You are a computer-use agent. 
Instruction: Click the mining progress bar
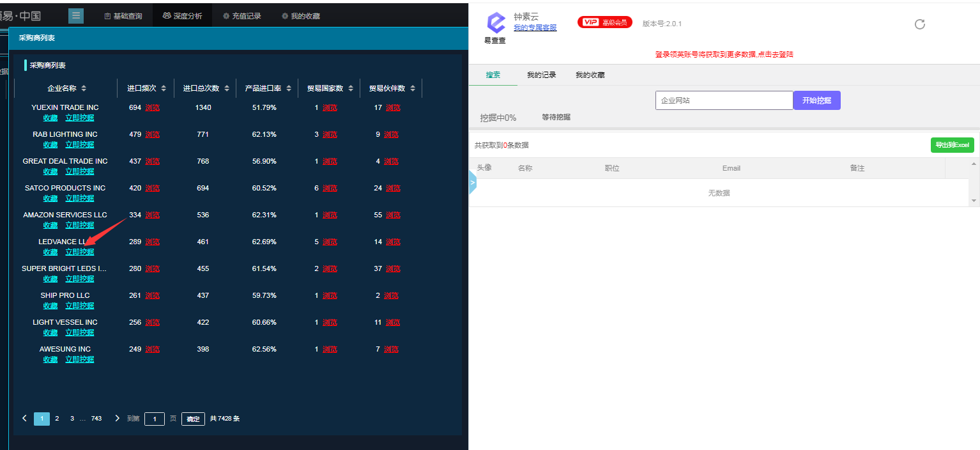724,128
